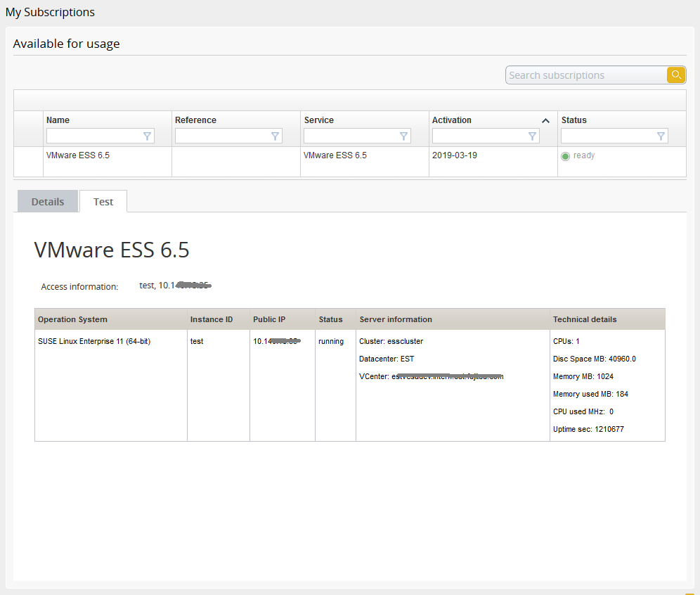Open the Activation column filter funnel
700x595 pixels.
[x=532, y=136]
